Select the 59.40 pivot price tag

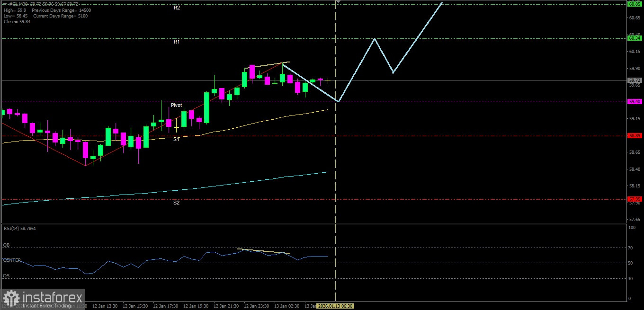point(634,102)
